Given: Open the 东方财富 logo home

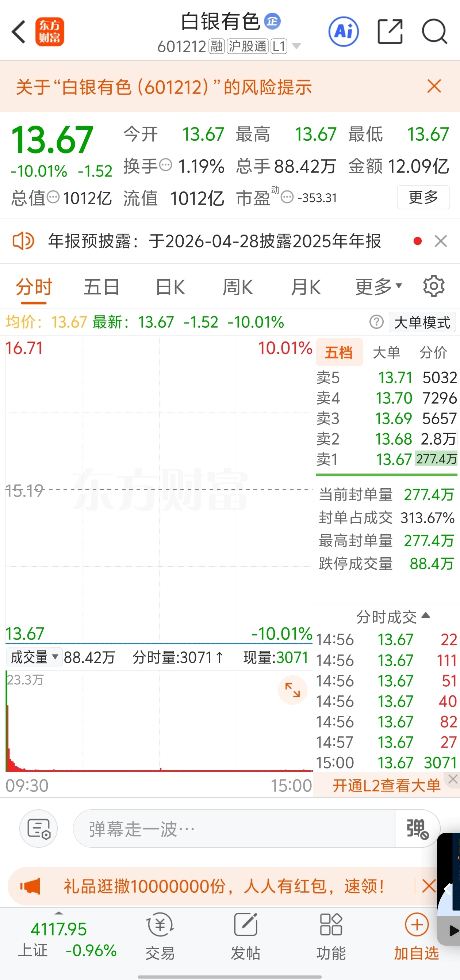Looking at the screenshot, I should [x=49, y=32].
